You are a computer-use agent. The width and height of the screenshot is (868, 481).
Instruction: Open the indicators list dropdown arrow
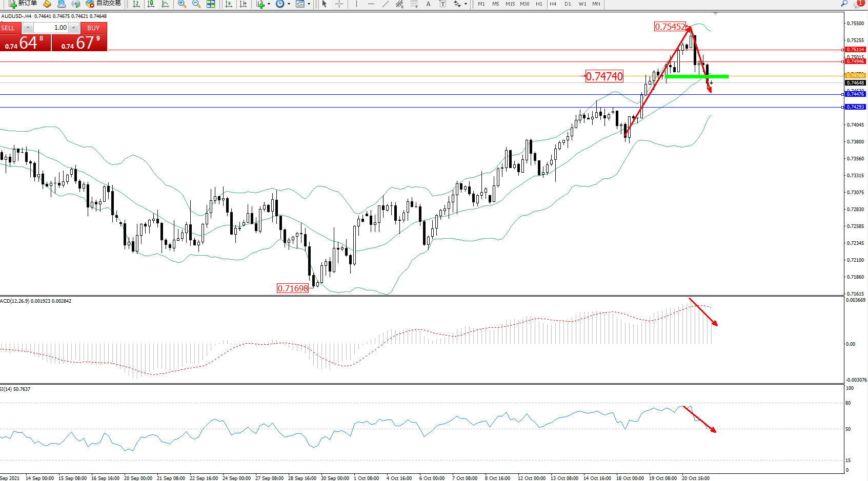[x=269, y=4]
